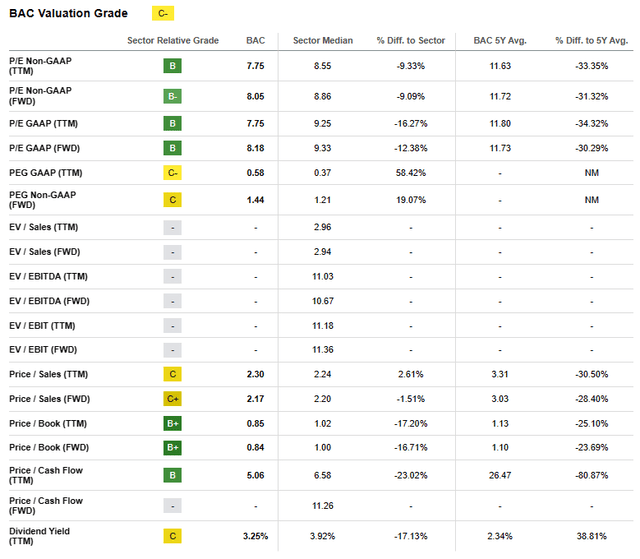Click the B- grade badge for P/E Non-GAAP (FWD)

pyautogui.click(x=174, y=96)
